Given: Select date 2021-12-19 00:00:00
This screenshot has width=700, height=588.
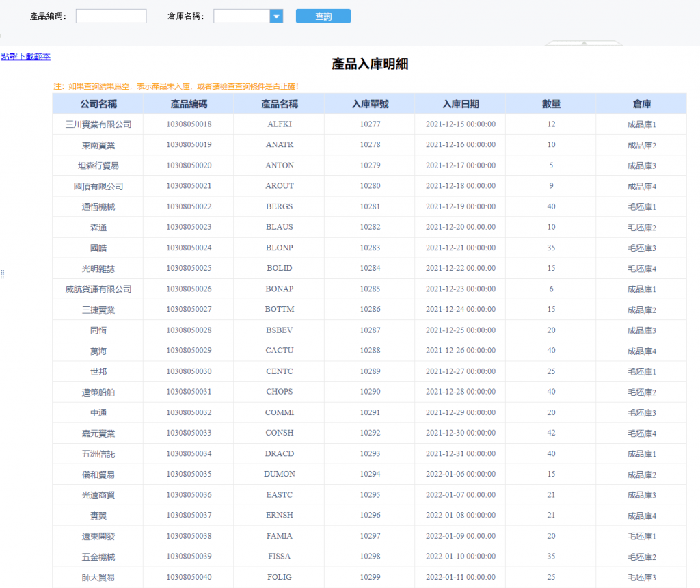Looking at the screenshot, I should [461, 206].
